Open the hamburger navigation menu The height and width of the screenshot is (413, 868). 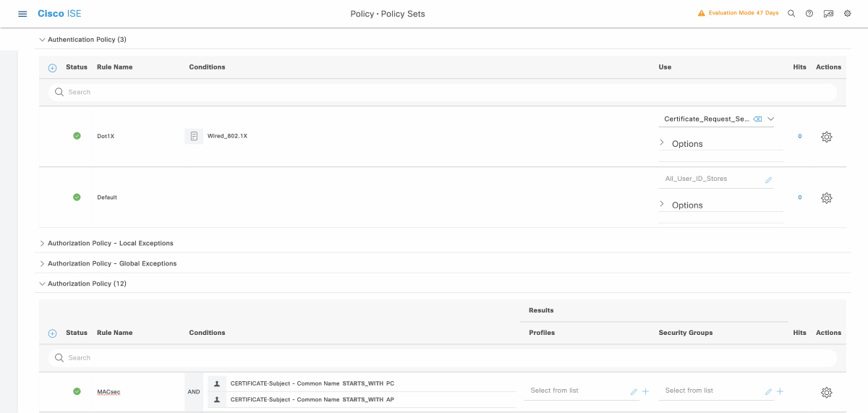pos(22,14)
